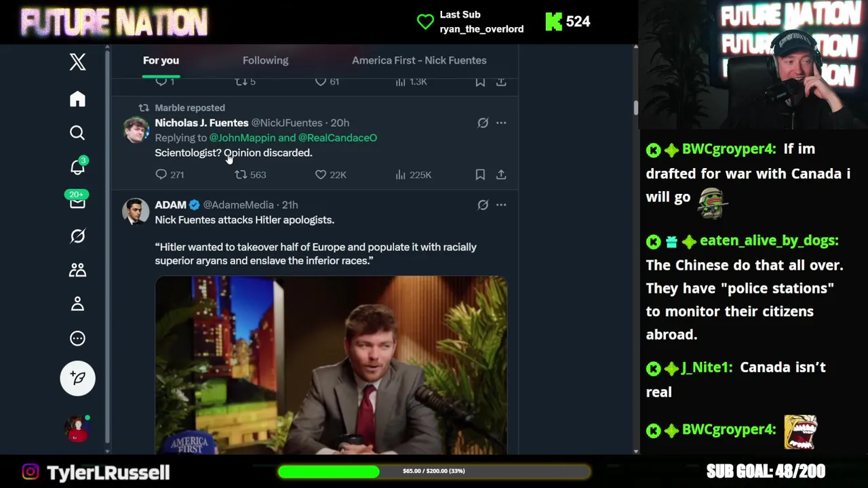868x488 pixels.
Task: Open the @RealCandaceO mention link
Action: coord(338,138)
